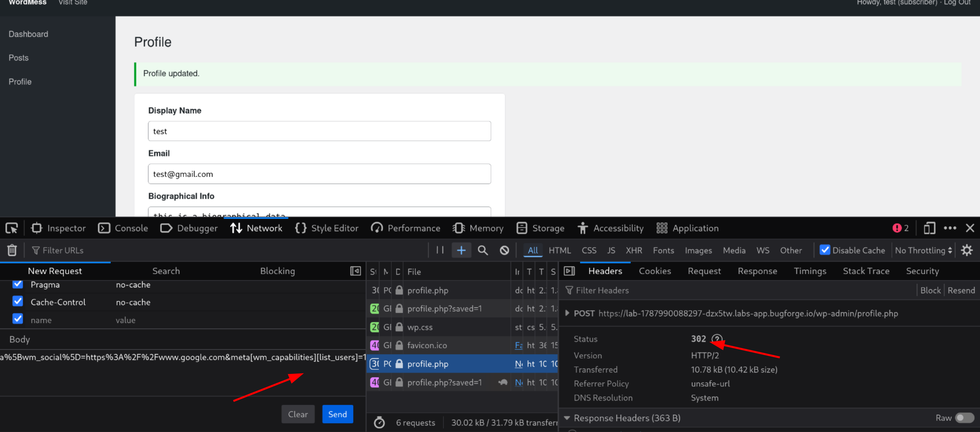Open network settings gear

point(967,250)
